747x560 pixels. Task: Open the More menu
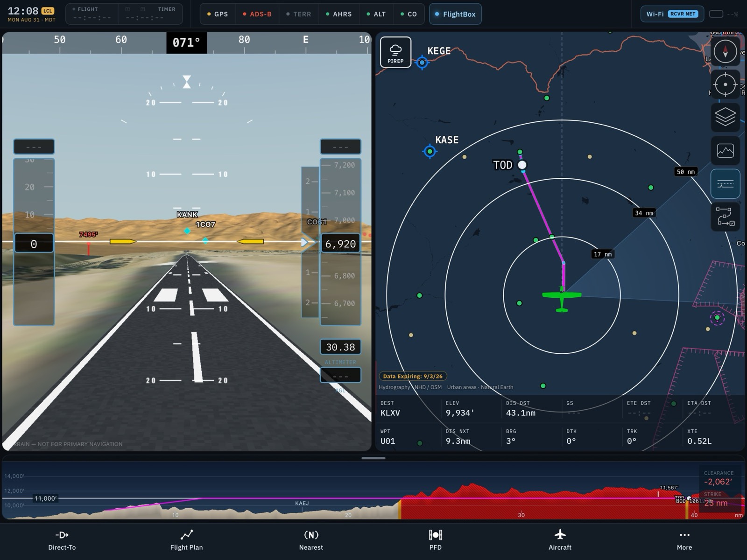point(684,540)
